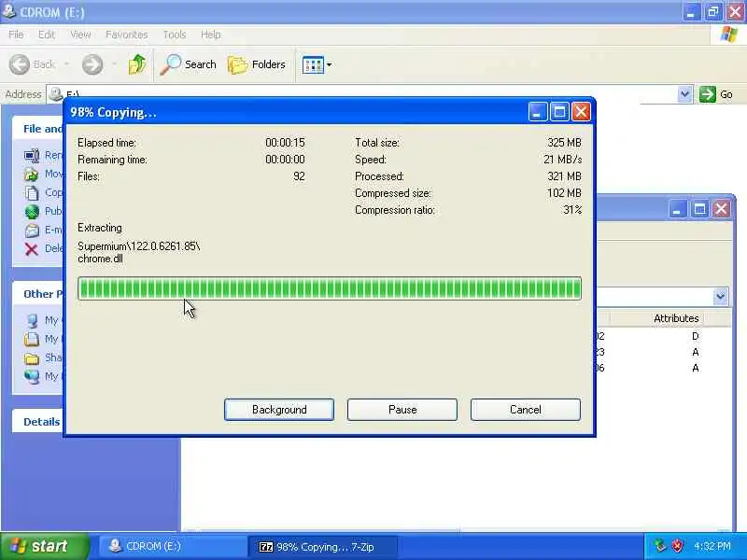Switch to 98% Copying 7-Zip taskbar button

tap(323, 547)
